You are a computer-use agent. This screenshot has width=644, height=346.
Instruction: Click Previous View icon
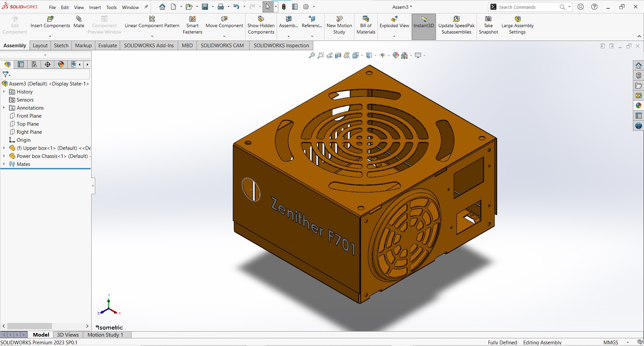click(329, 55)
